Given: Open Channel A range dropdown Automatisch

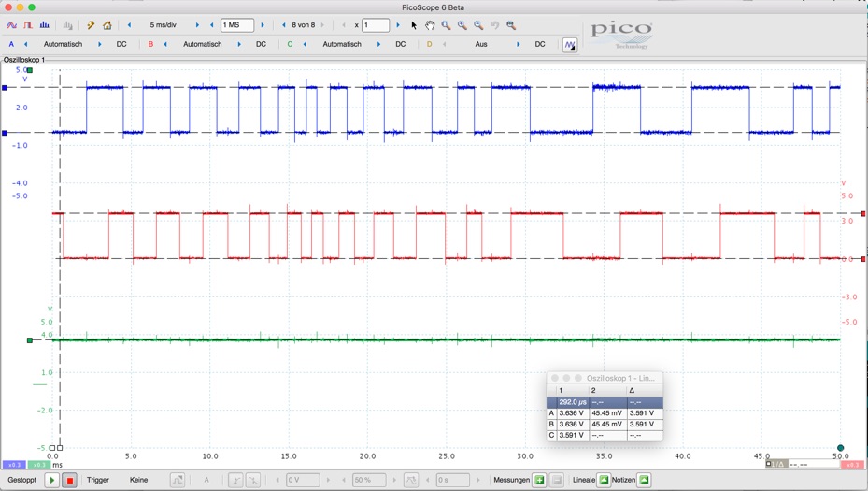Looking at the screenshot, I should [x=64, y=44].
